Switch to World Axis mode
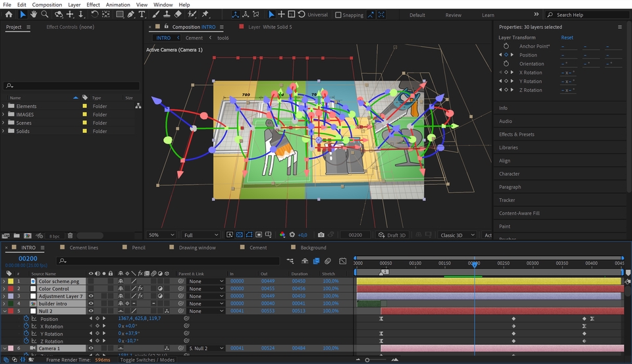 coord(246,14)
